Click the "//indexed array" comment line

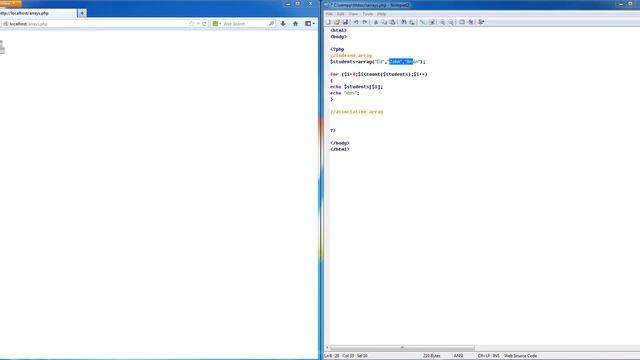tap(351, 56)
